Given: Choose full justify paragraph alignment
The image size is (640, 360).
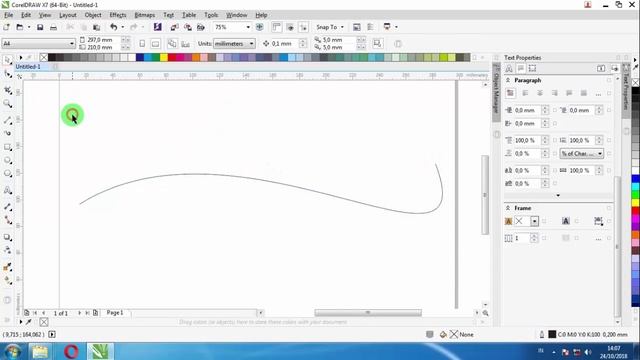Looking at the screenshot, I should [x=569, y=93].
